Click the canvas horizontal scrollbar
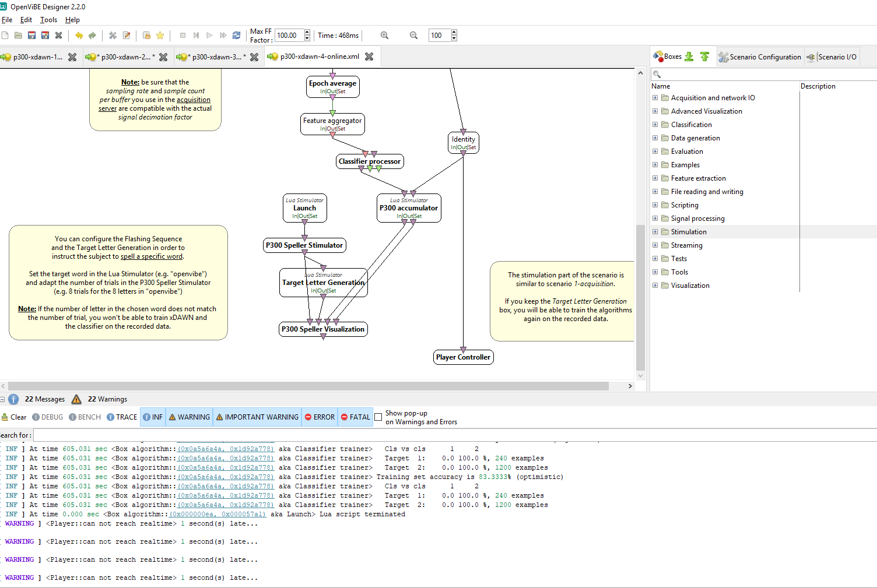This screenshot has width=877, height=588. coord(308,386)
